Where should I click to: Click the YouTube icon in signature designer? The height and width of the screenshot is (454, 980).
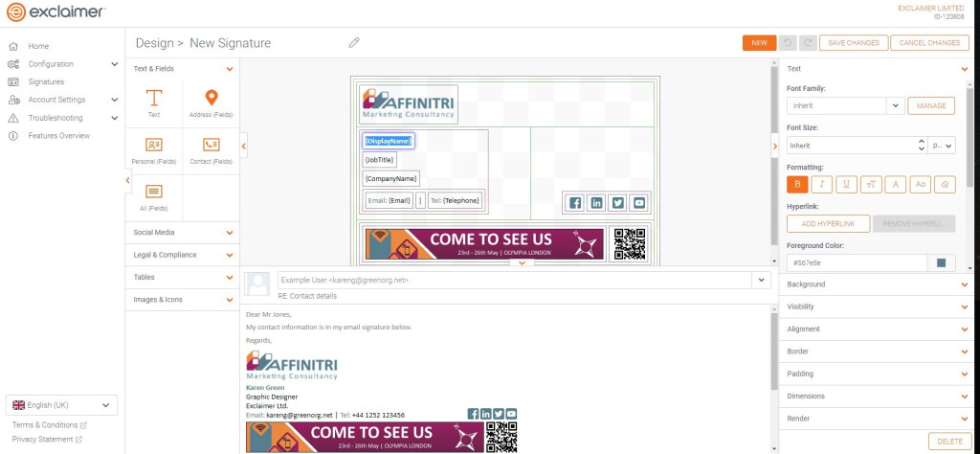coord(638,203)
